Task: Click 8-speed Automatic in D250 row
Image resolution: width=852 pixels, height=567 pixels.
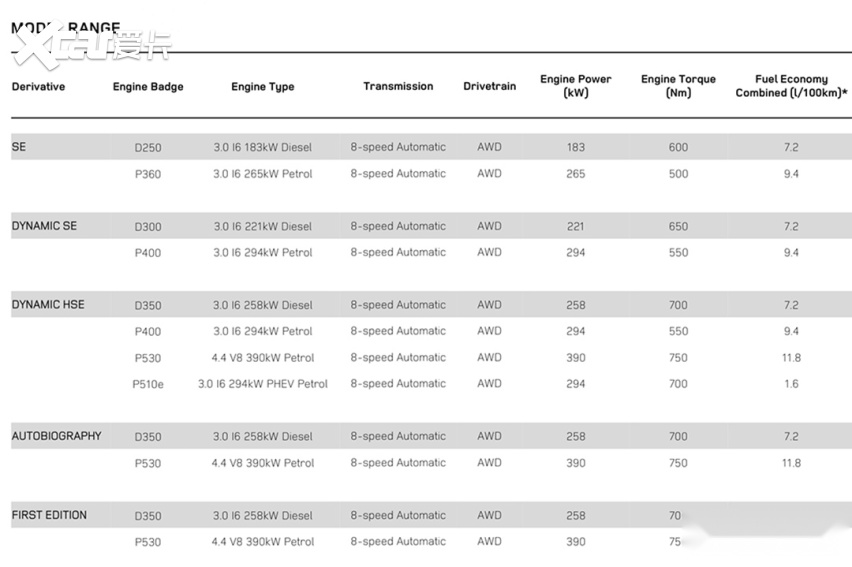Action: tap(398, 147)
